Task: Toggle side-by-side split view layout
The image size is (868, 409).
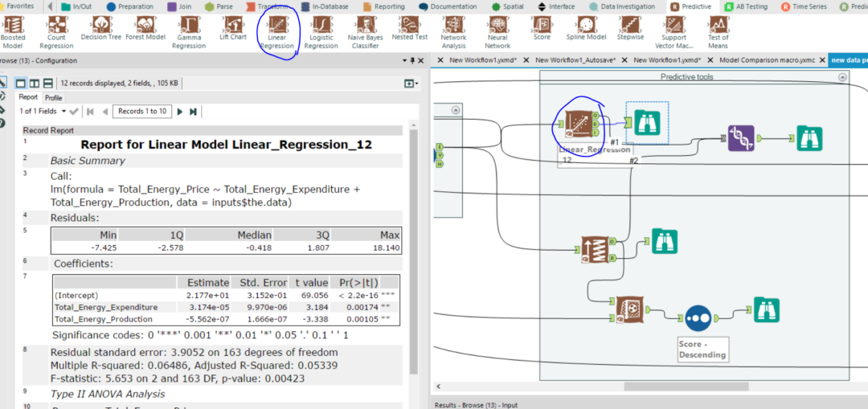Action: pos(35,83)
